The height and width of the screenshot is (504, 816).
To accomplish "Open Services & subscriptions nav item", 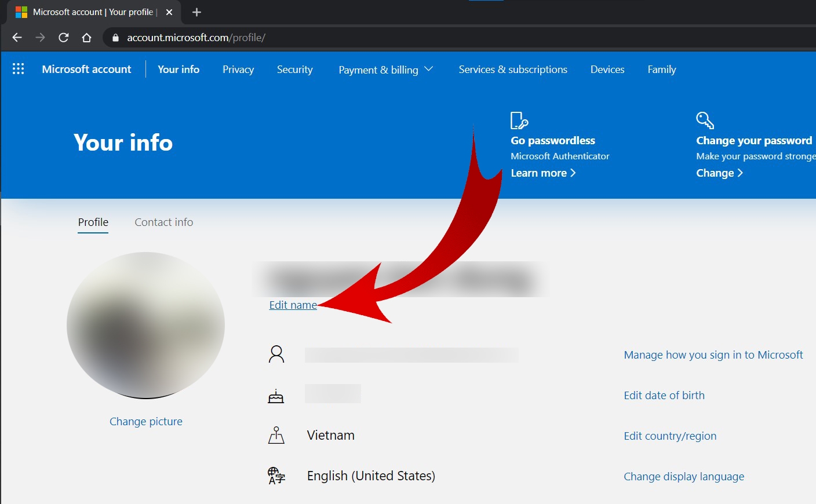I will [513, 70].
